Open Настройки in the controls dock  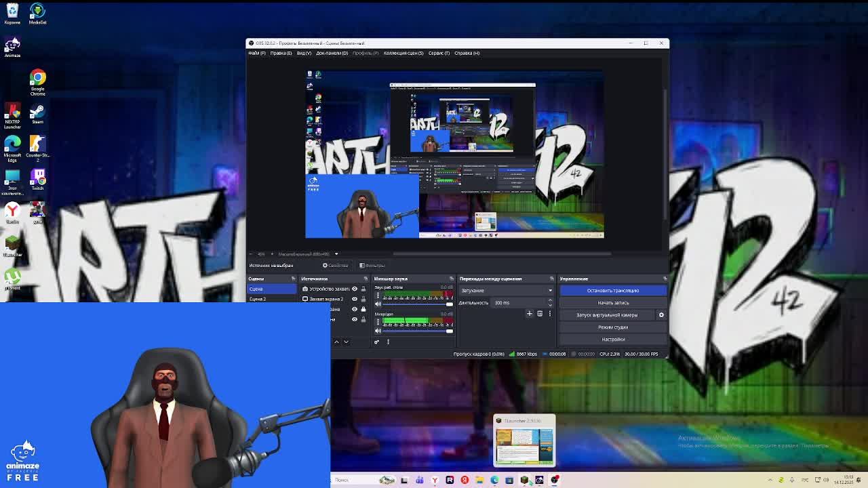pyautogui.click(x=613, y=340)
